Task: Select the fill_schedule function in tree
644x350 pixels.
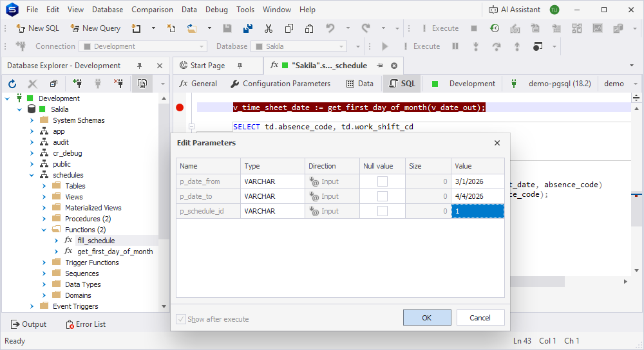Action: point(96,241)
